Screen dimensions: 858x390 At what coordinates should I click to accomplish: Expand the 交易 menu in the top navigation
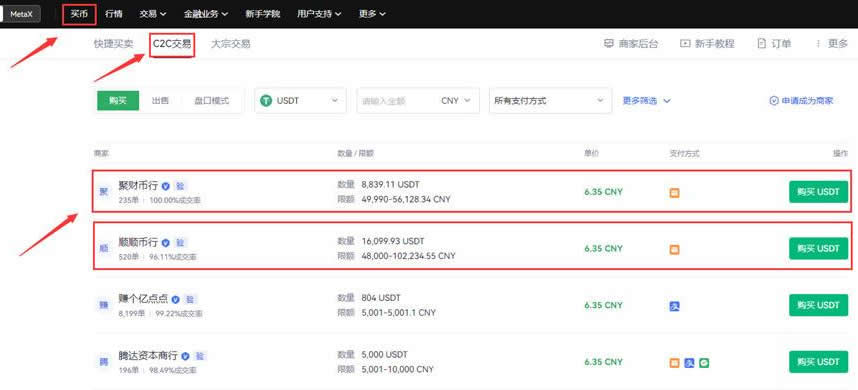pyautogui.click(x=153, y=14)
